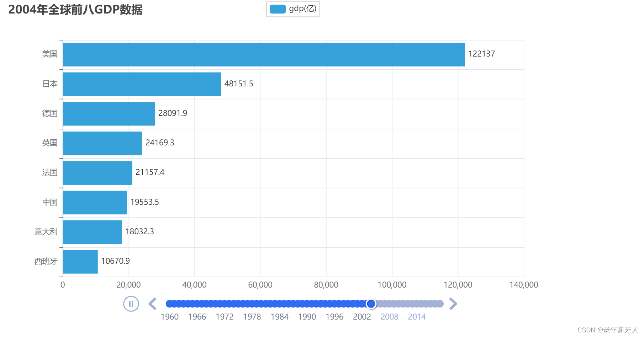Click the 中国 GDP bar

click(95, 203)
